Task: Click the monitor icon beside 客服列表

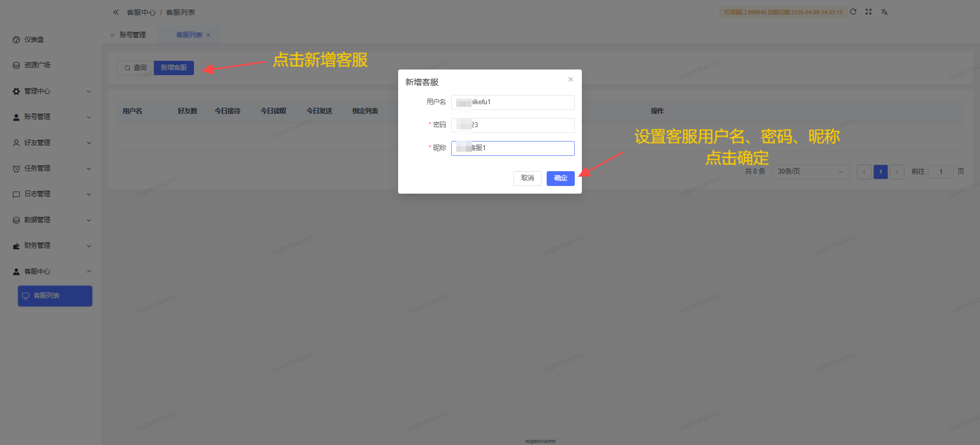Action: (26, 296)
